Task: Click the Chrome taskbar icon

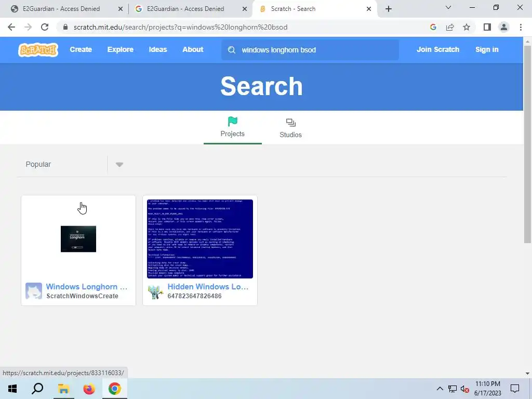Action: [x=115, y=389]
